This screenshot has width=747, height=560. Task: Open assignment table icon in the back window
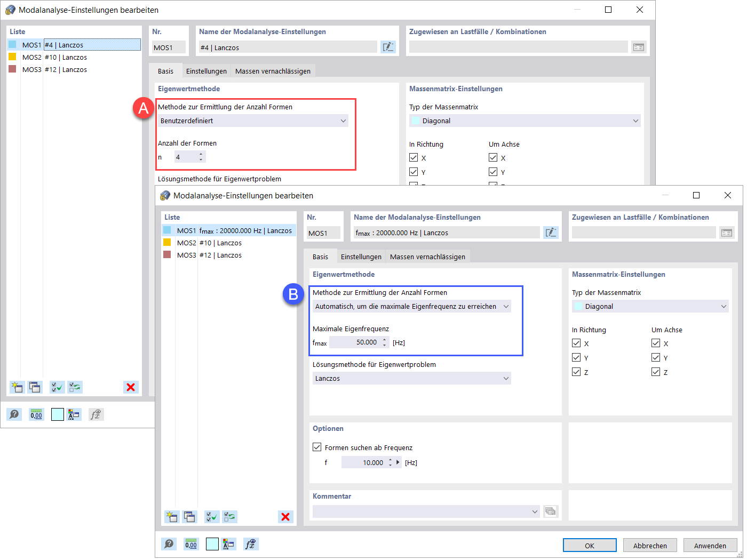[638, 47]
